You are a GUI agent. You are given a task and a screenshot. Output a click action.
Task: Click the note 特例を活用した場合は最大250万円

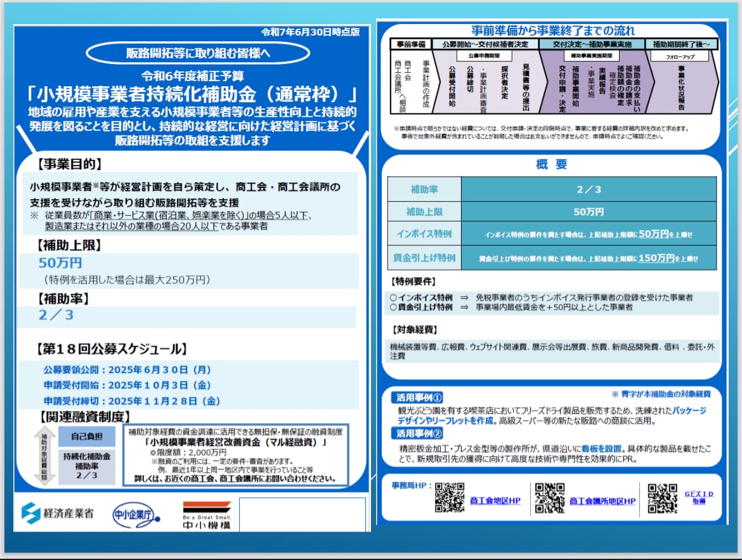127,280
